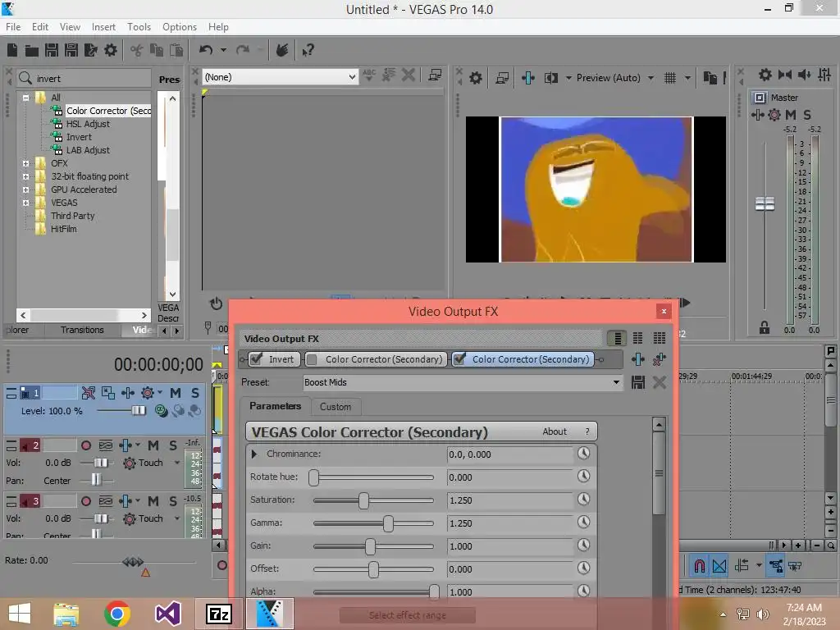The height and width of the screenshot is (630, 840).
Task: Click Video Output FX icon in preview toolbar
Action: [x=527, y=78]
